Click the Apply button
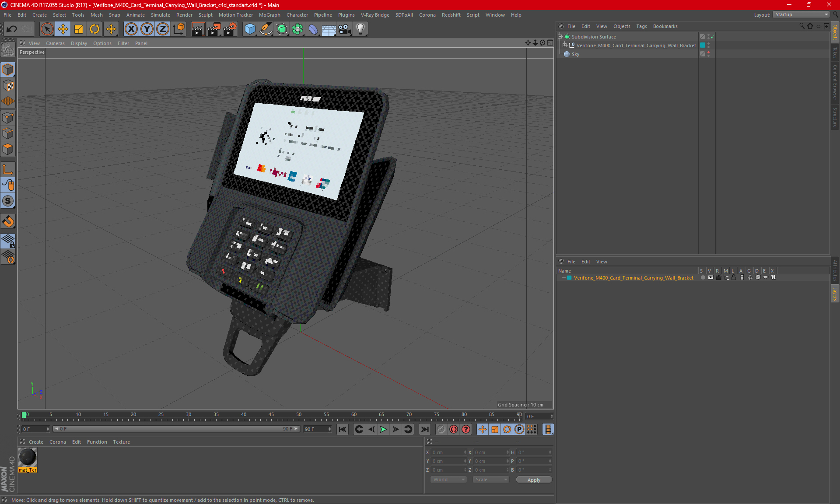 (534, 480)
